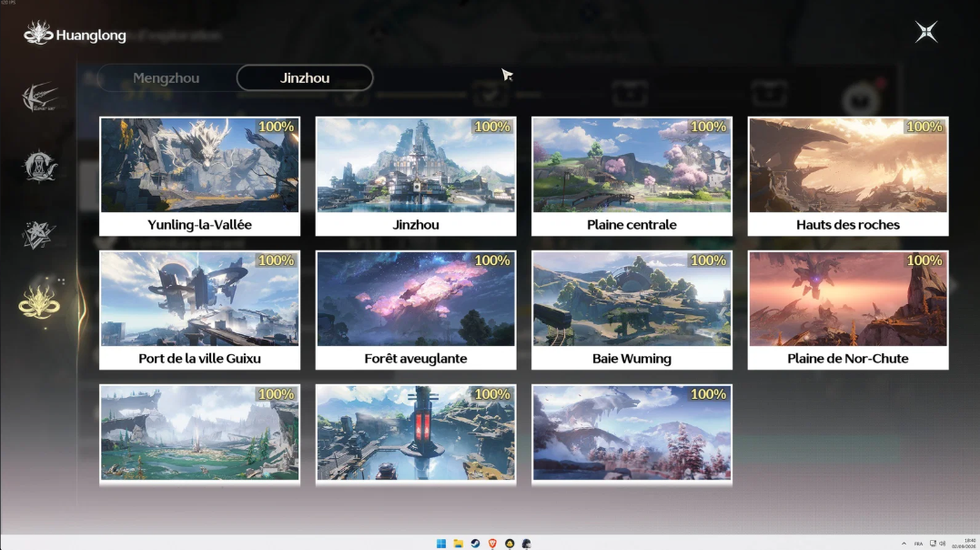Choose the Port de la ville Guixu card
This screenshot has width=980, height=550.
click(x=200, y=311)
